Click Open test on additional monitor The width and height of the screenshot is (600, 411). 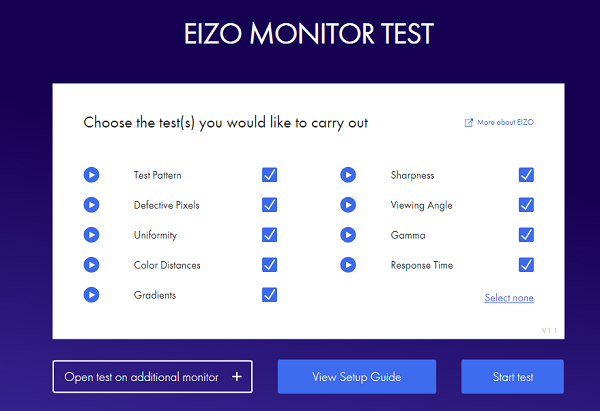coord(152,377)
